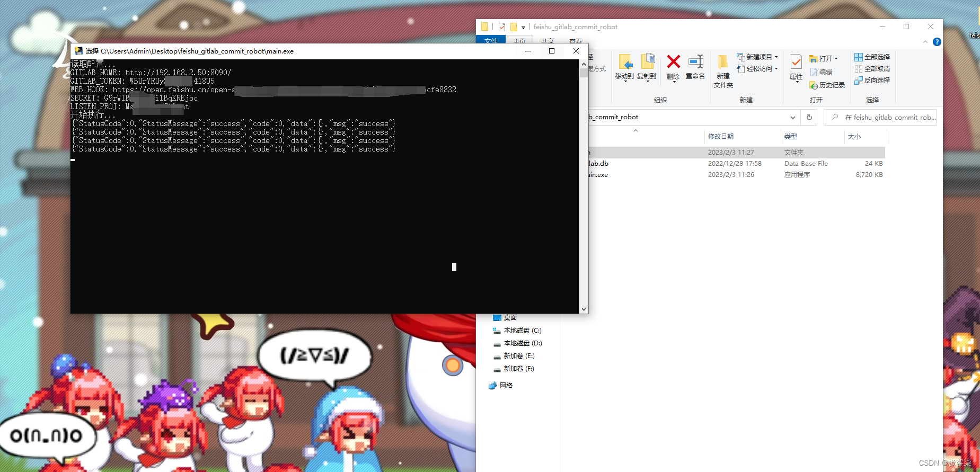The height and width of the screenshot is (472, 980).
Task: Collapse the Explorer ribbon with chevron
Action: [x=925, y=42]
